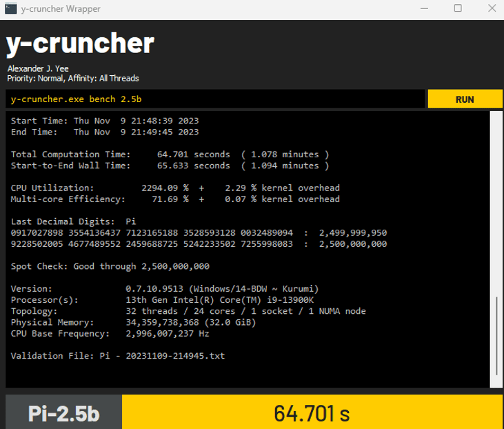Click the digits row ending 2,500,000,000
The height and width of the screenshot is (429, 504).
(199, 244)
